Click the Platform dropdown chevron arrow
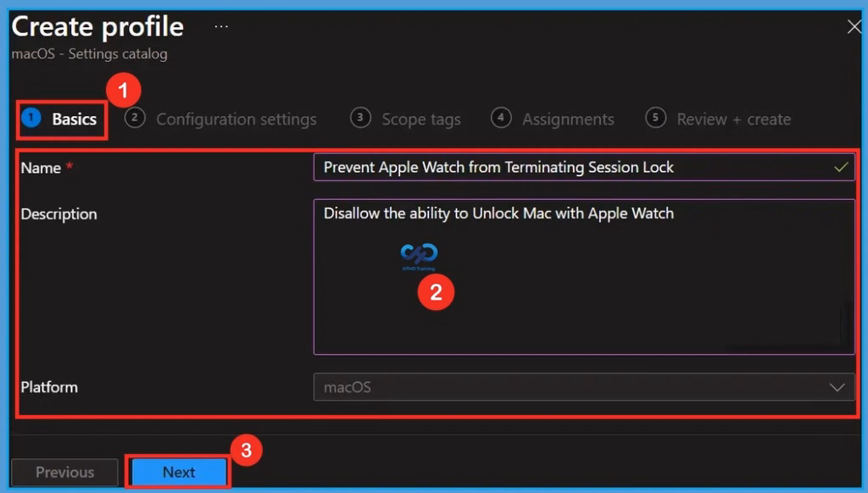Image resolution: width=868 pixels, height=493 pixels. [x=837, y=387]
